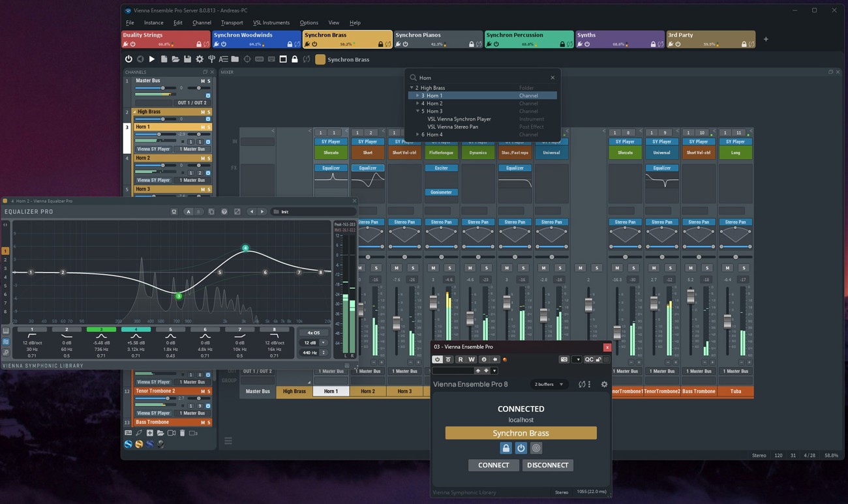Open the Equalizer on the Short mixer strip
Image resolution: width=848 pixels, height=504 pixels.
(368, 168)
